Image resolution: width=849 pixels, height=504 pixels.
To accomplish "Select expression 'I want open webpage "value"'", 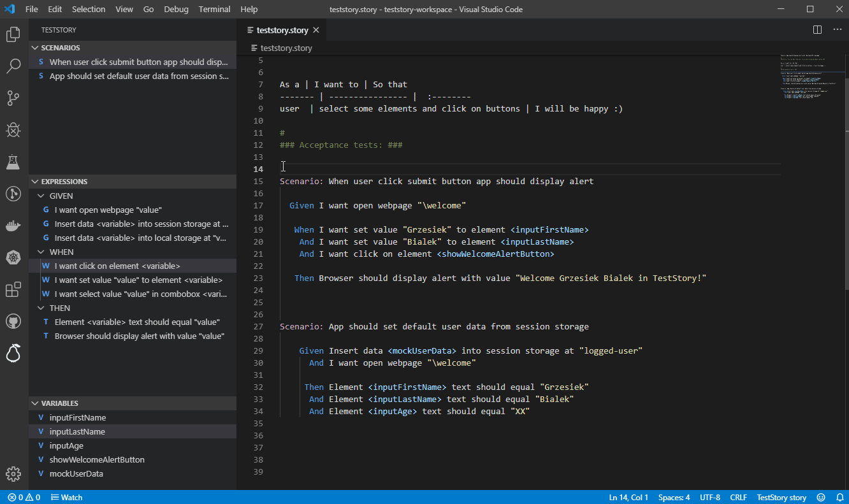I will [x=133, y=210].
